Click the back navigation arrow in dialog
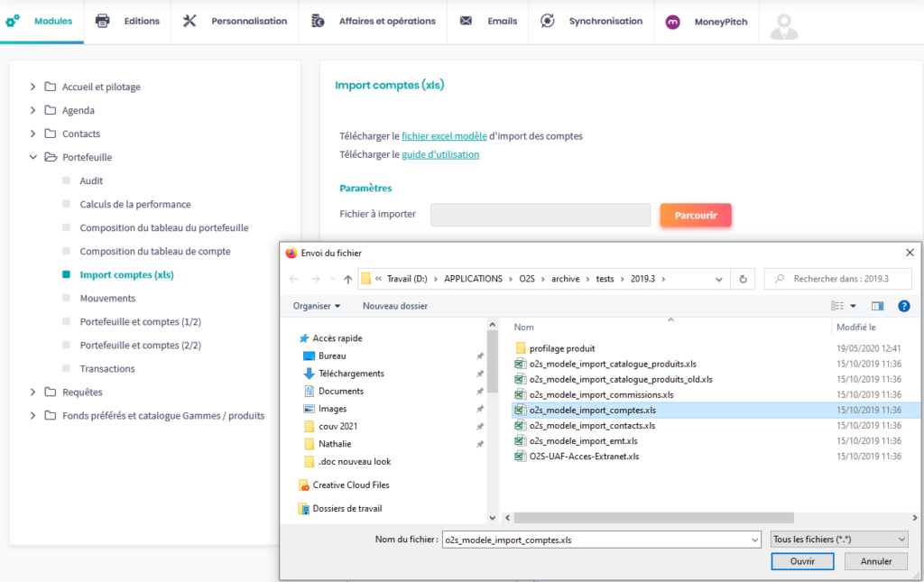Image resolution: width=924 pixels, height=582 pixels. pyautogui.click(x=294, y=279)
